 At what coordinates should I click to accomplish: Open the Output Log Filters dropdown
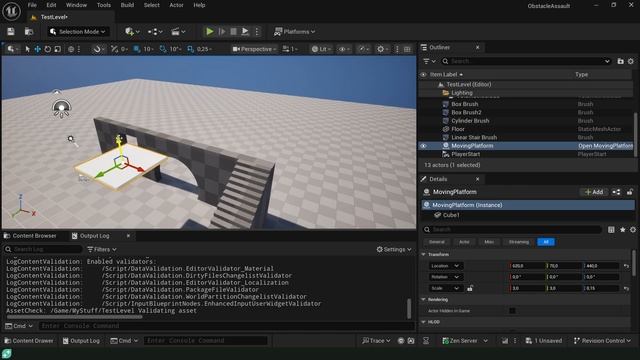102,249
